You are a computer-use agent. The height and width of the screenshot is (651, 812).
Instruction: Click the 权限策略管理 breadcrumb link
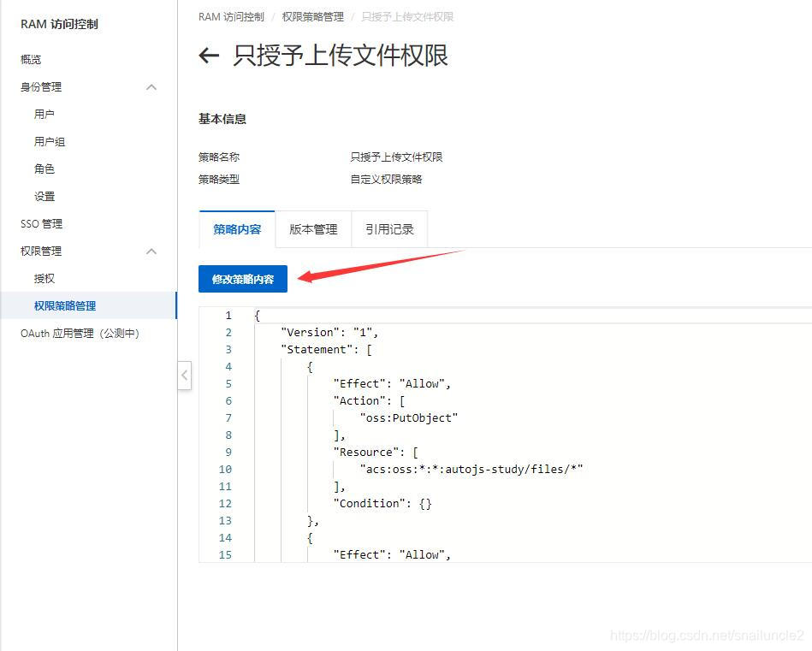point(313,17)
